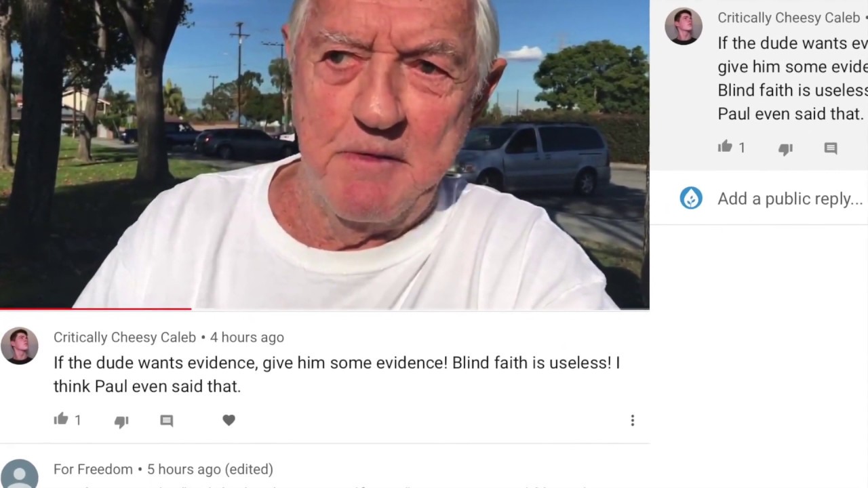Open the Critically Cheesy Caleb name in right panel
868x488 pixels.
pos(789,18)
